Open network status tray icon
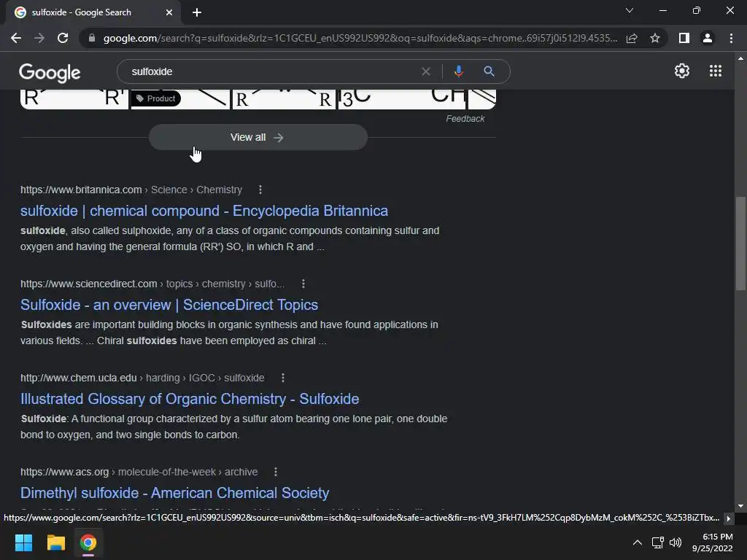The image size is (747, 560). 658,542
